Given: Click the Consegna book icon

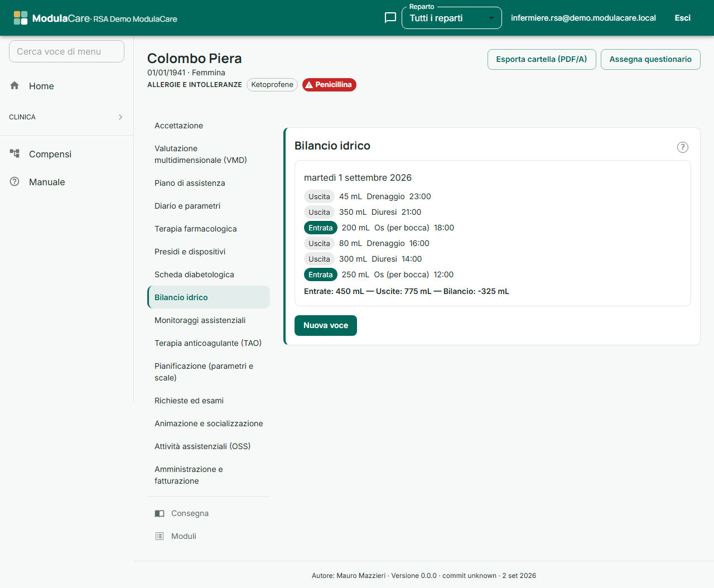Looking at the screenshot, I should (x=160, y=513).
